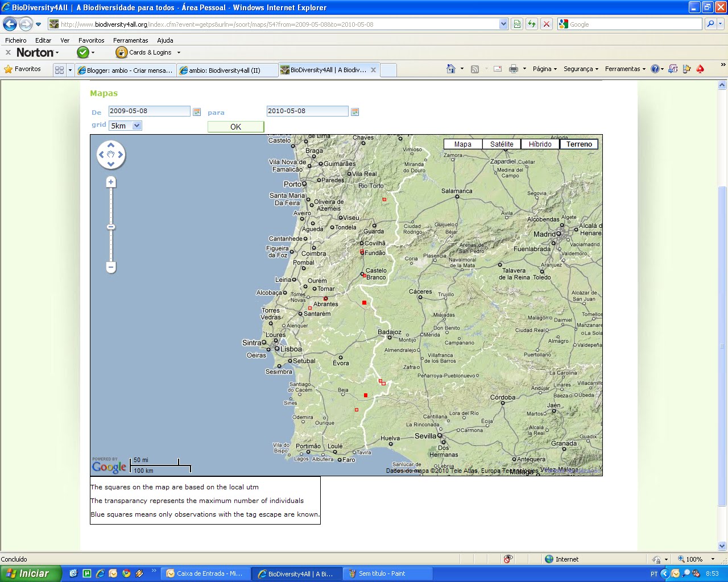The width and height of the screenshot is (728, 582).
Task: Click the map zoom slider handle
Action: 111,227
